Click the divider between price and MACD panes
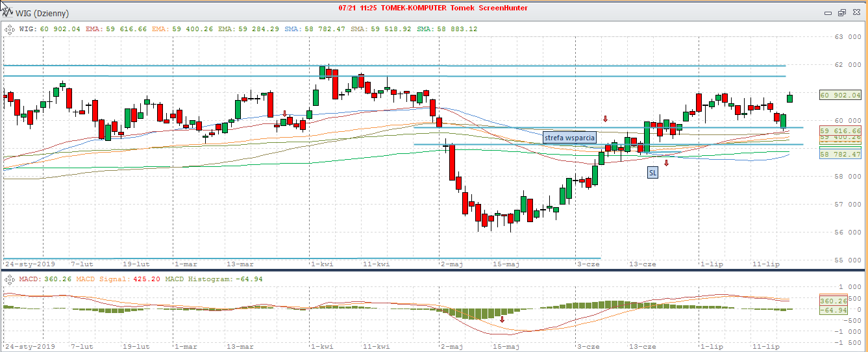 click(x=434, y=270)
